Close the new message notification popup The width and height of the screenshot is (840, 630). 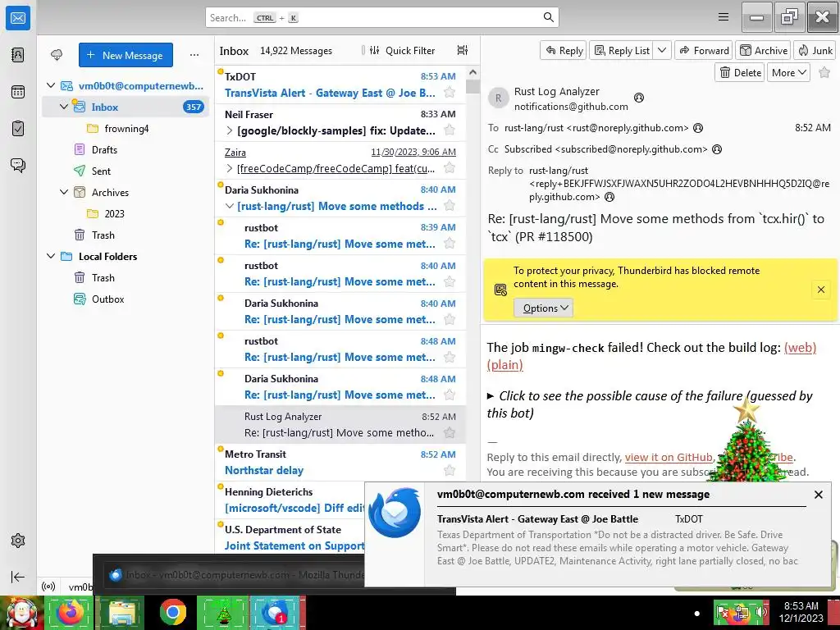point(818,495)
